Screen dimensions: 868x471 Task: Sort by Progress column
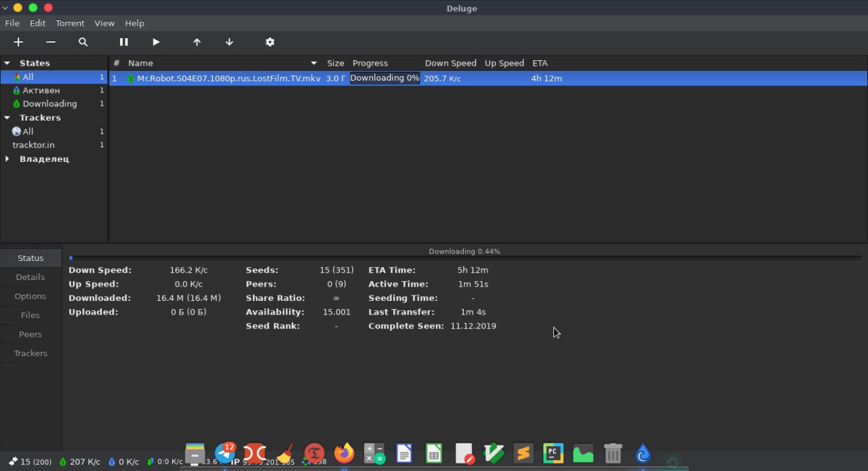pyautogui.click(x=370, y=63)
